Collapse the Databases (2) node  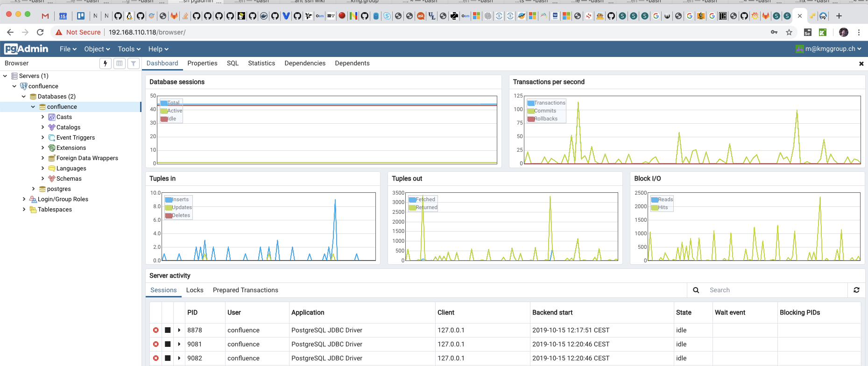(x=24, y=97)
